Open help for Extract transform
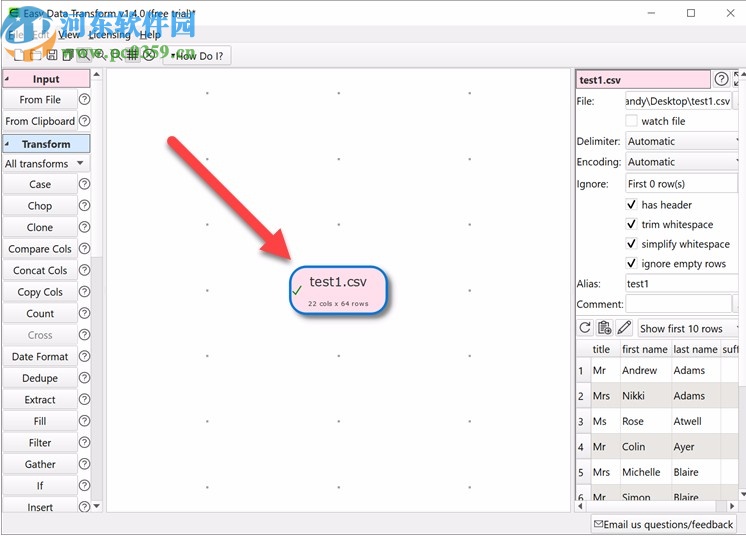The width and height of the screenshot is (746, 536). click(84, 400)
